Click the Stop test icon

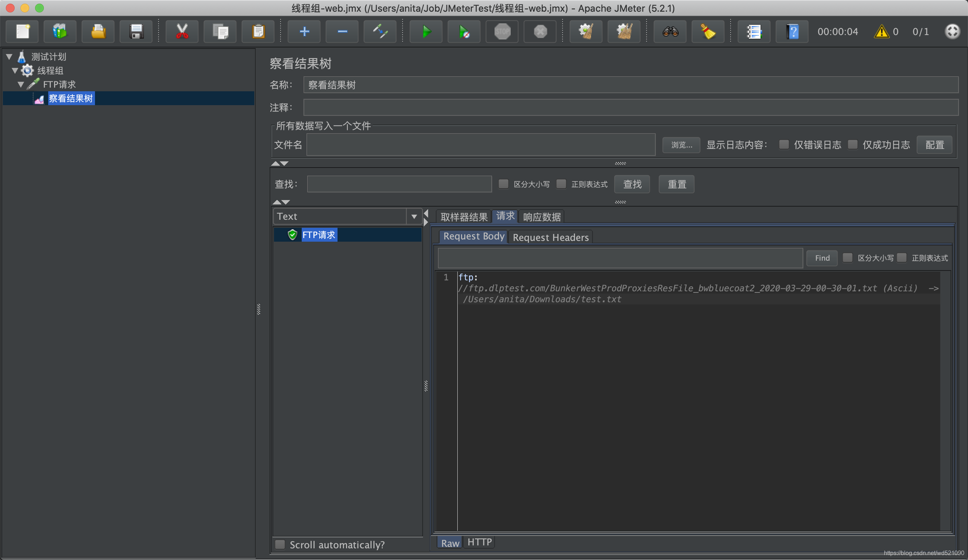503,31
